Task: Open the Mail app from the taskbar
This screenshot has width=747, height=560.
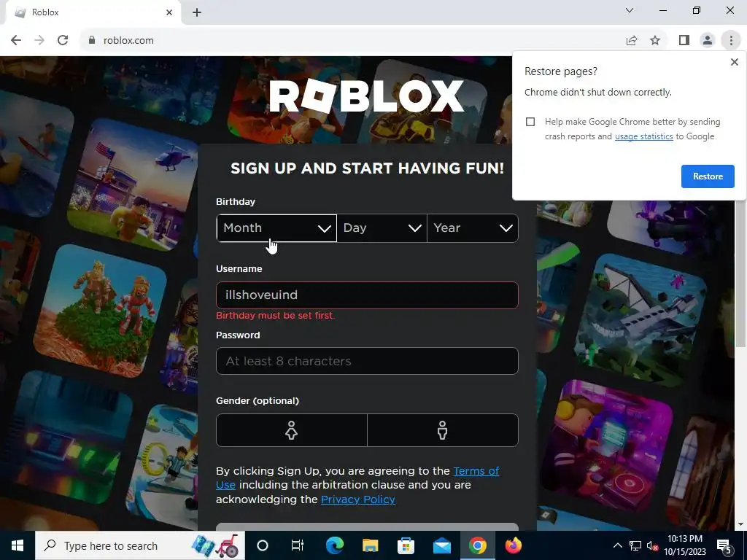Action: (x=441, y=545)
